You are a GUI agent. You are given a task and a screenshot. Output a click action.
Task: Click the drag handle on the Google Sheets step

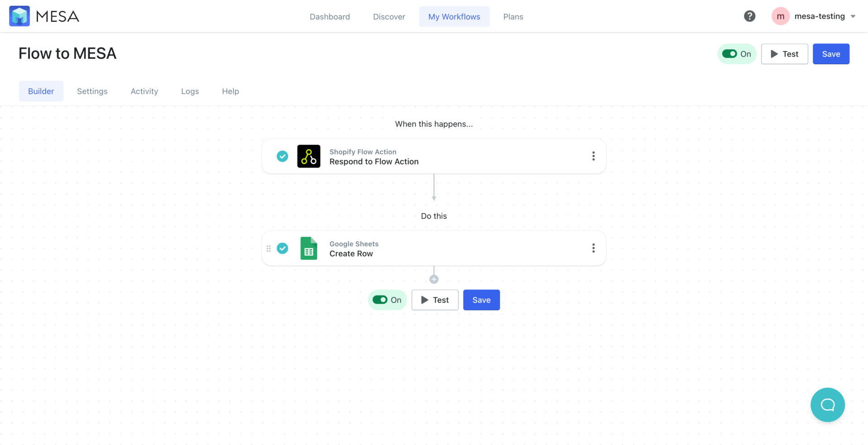point(269,248)
